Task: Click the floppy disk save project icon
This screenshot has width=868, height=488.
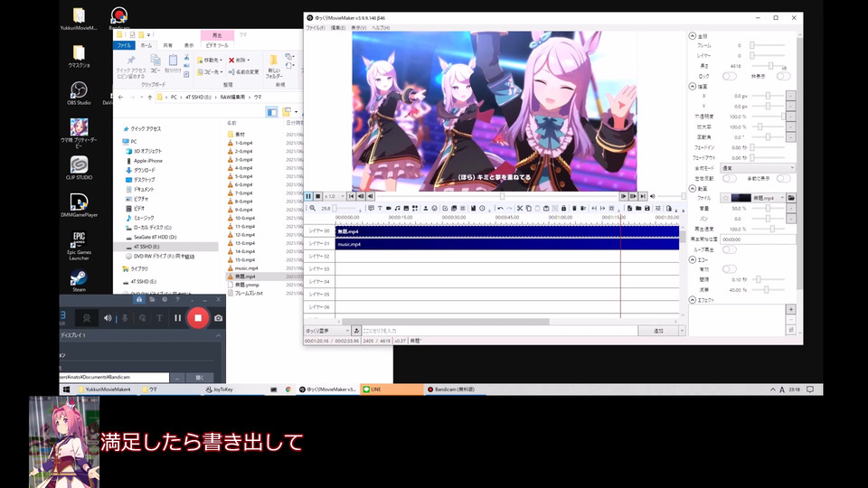Action: coord(647,209)
